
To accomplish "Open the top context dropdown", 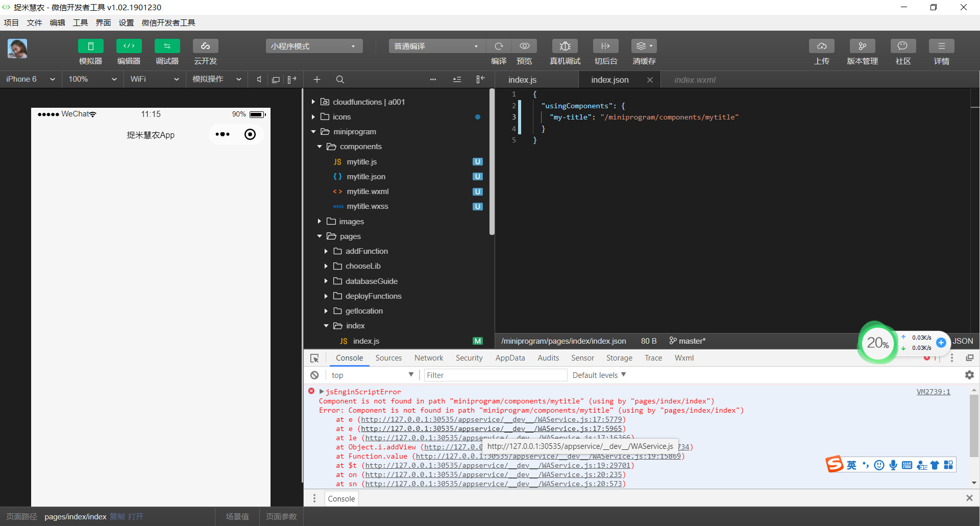I will pyautogui.click(x=372, y=375).
